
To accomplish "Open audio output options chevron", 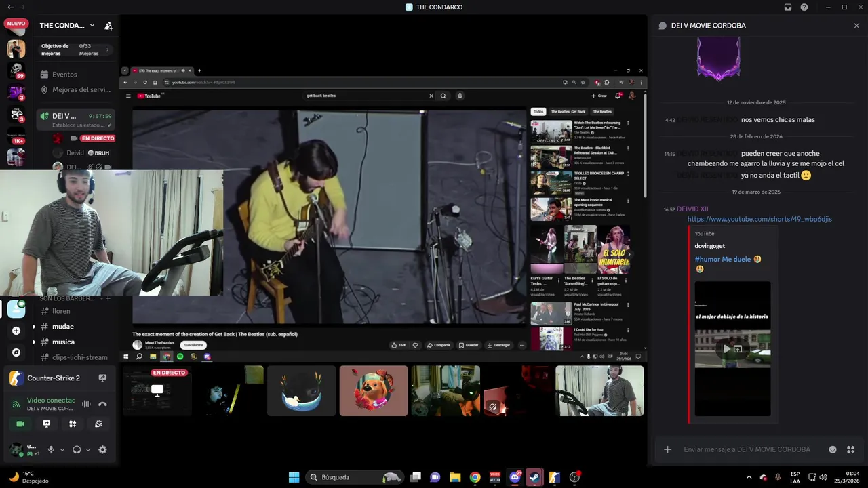I will coord(88,449).
